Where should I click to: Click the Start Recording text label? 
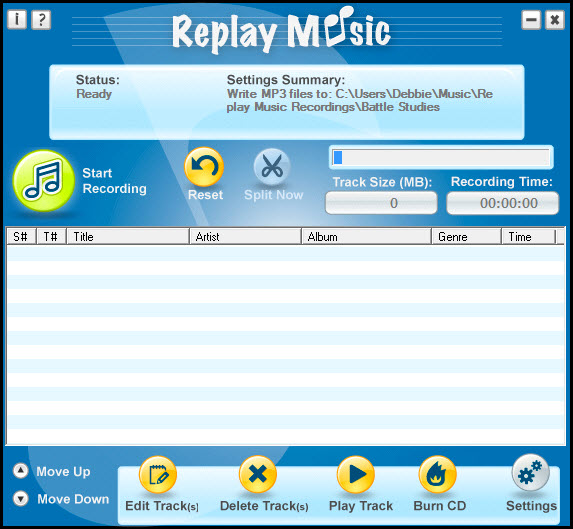[x=114, y=181]
